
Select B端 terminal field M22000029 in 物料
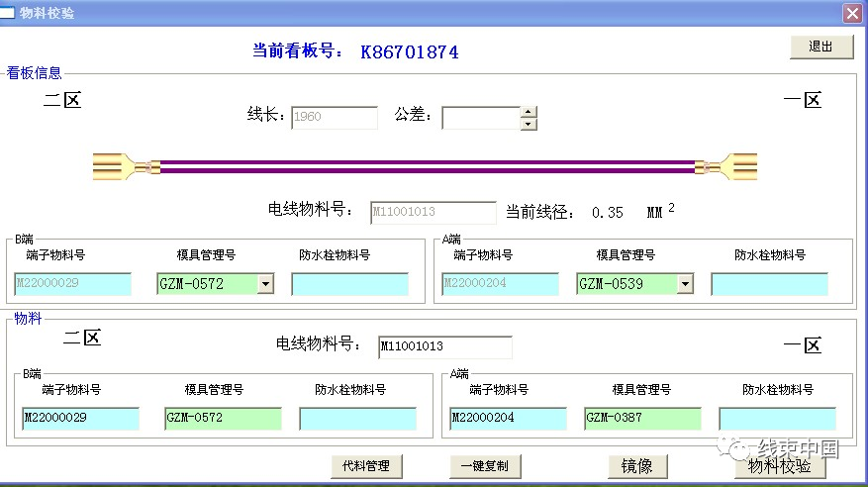80,418
